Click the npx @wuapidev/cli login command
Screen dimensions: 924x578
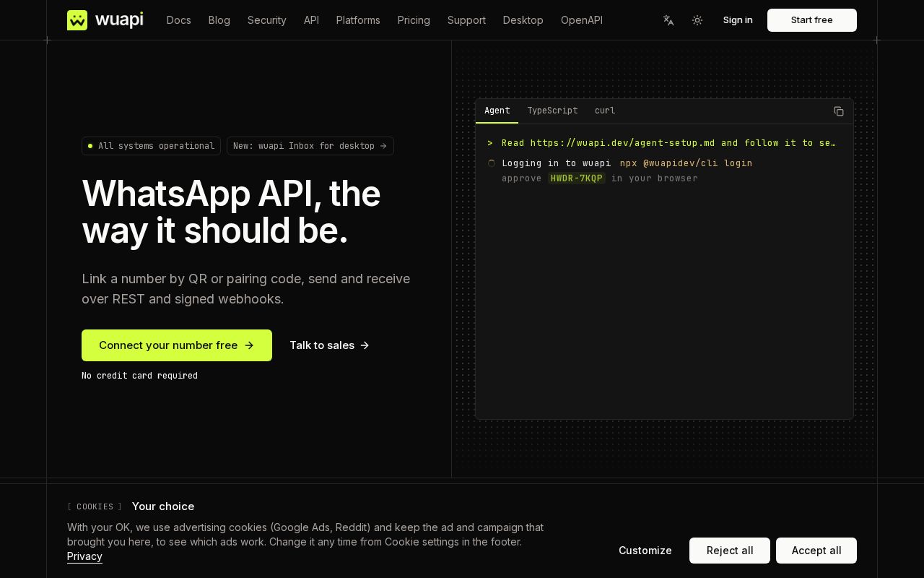[x=686, y=163]
